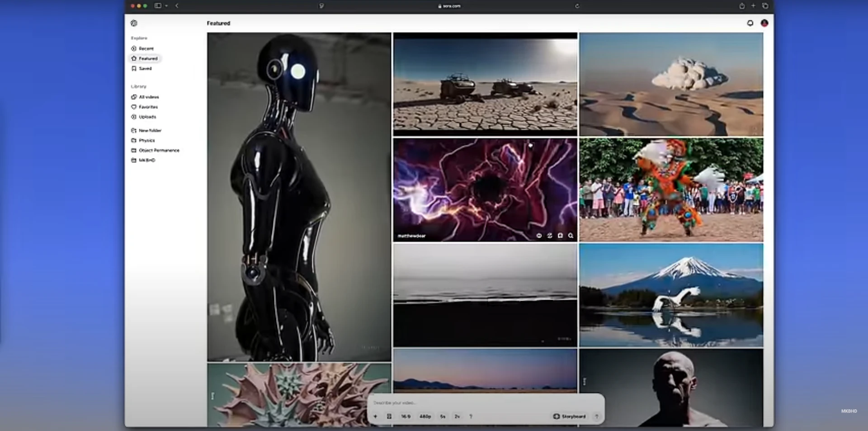
Task: Click the add media plus icon in prompt bar
Action: click(x=375, y=417)
